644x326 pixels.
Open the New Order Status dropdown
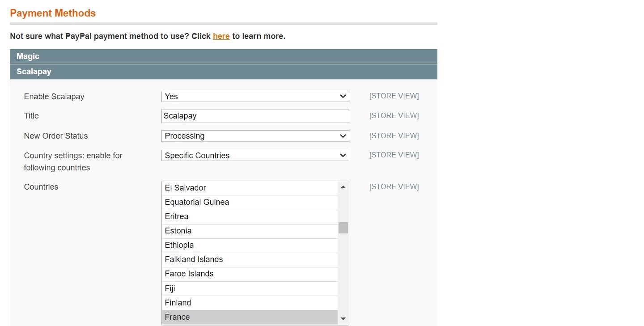(255, 136)
